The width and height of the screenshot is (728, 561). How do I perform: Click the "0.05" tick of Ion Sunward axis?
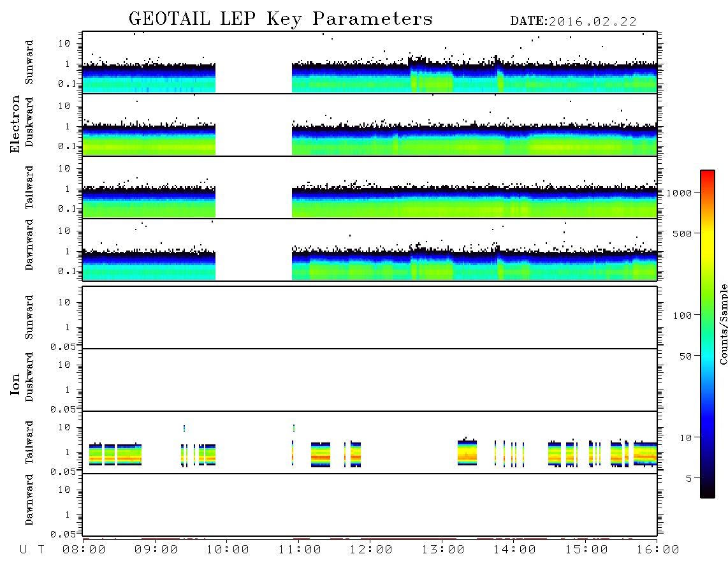pos(62,347)
